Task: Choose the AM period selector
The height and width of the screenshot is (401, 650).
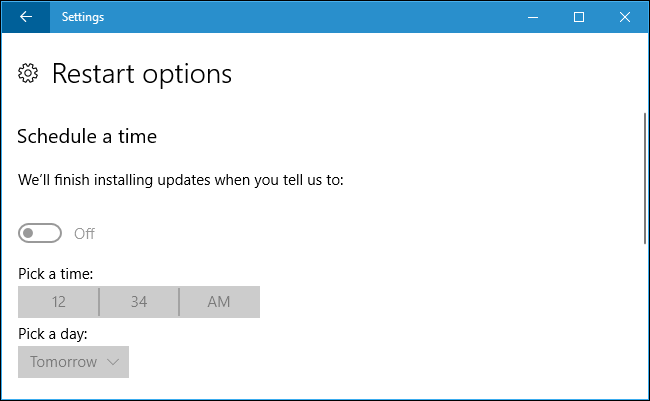Action: pos(219,302)
